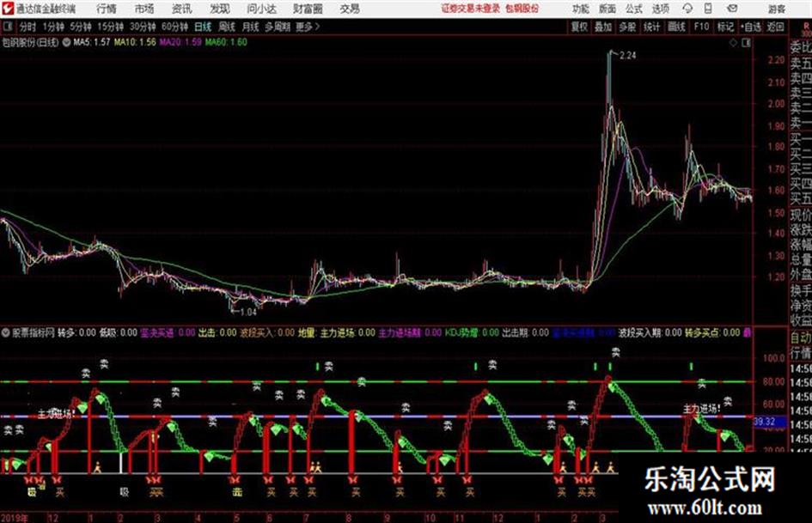
Task: Click the 多股 multi-stock button
Action: (627, 27)
